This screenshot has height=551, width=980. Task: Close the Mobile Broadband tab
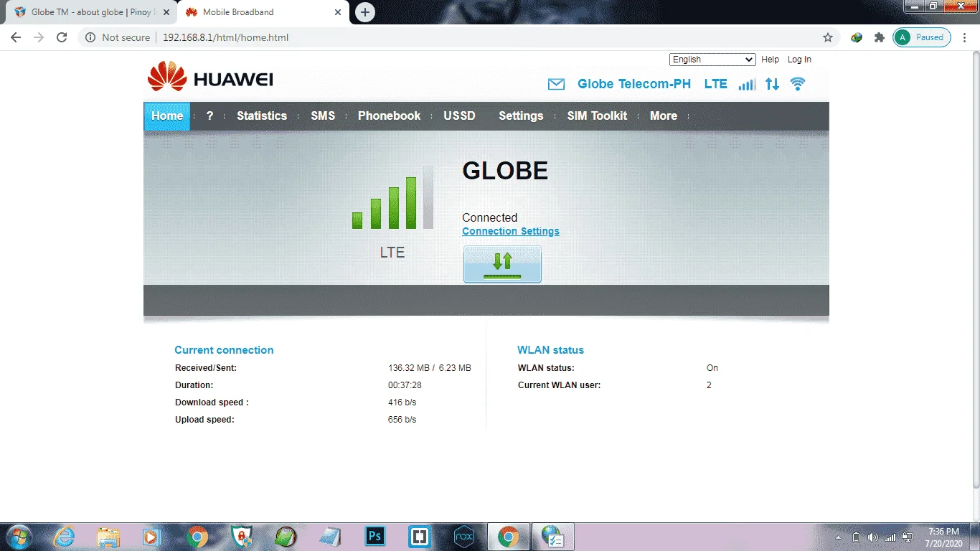[339, 12]
